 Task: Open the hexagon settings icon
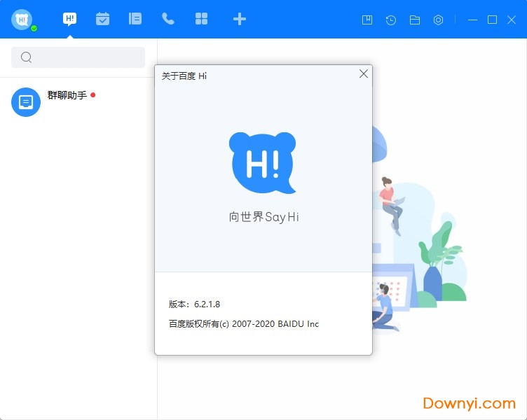pos(439,20)
